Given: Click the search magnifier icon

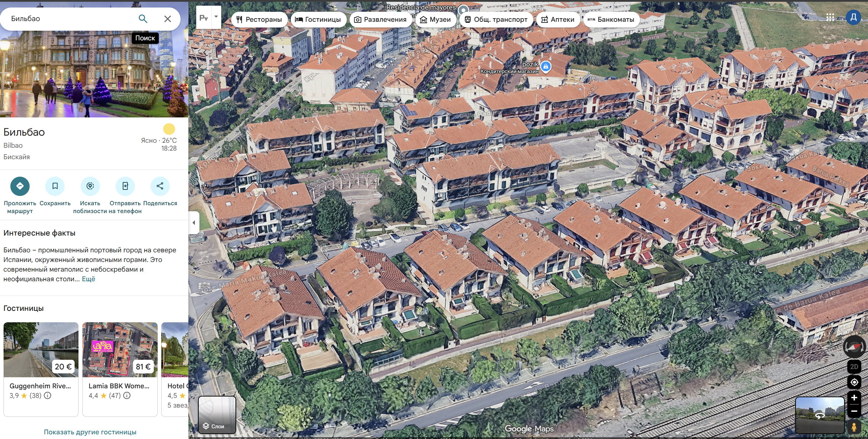Looking at the screenshot, I should (x=143, y=19).
